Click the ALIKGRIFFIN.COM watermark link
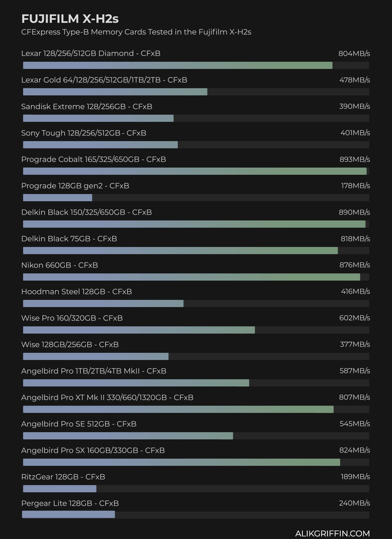This screenshot has height=539, width=392. 332,533
